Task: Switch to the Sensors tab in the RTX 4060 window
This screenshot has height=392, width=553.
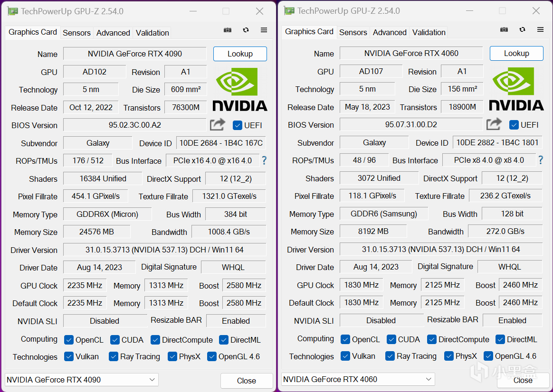Action: (x=353, y=32)
